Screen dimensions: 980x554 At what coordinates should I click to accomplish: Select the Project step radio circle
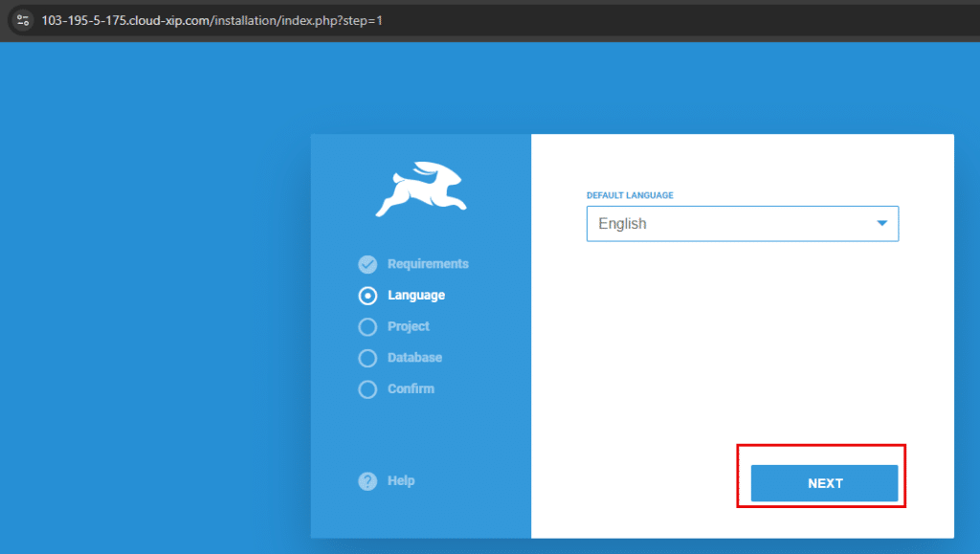tap(367, 326)
